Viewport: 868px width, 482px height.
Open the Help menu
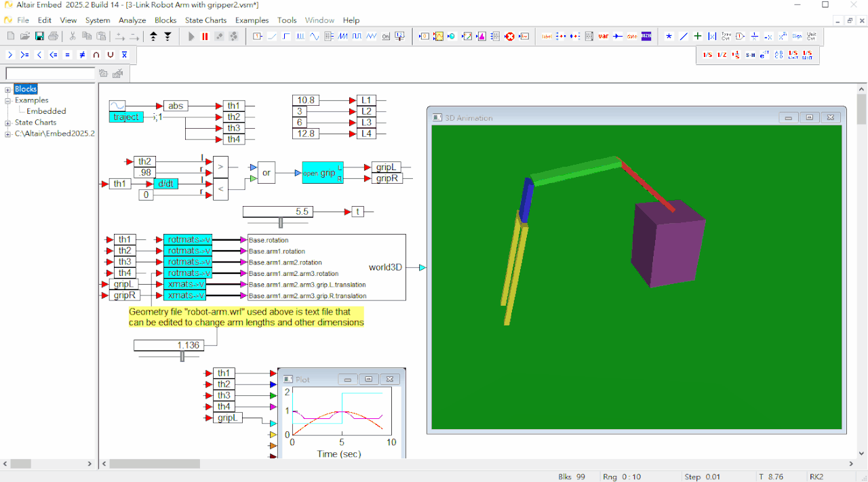351,20
